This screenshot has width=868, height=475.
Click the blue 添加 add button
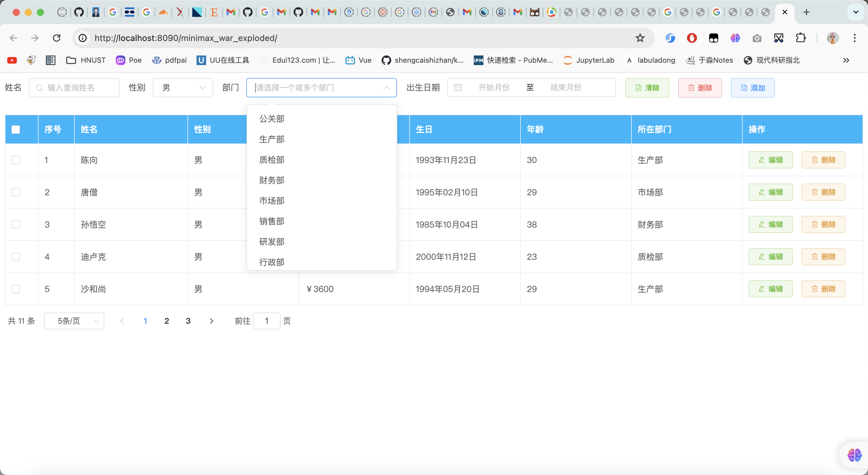(x=753, y=88)
